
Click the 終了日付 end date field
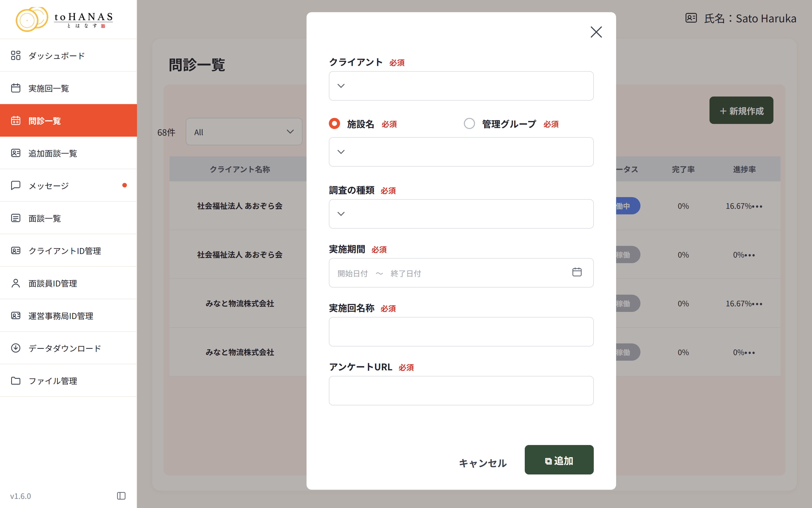click(x=406, y=274)
